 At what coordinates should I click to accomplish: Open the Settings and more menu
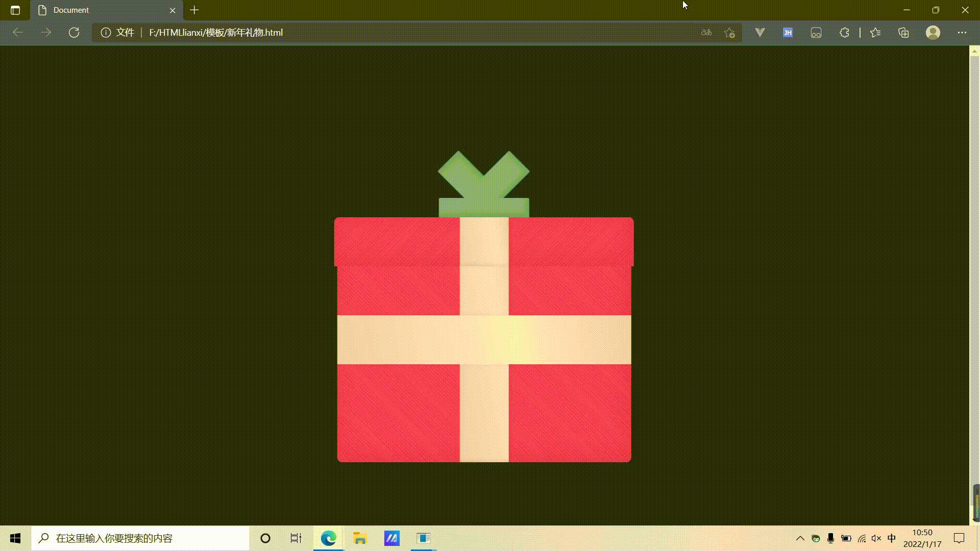(x=963, y=32)
